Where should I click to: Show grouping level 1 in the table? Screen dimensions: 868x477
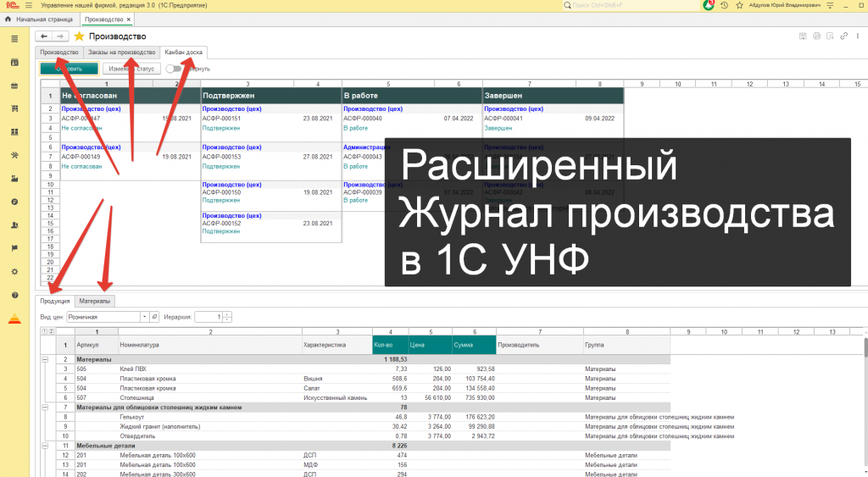pos(45,331)
